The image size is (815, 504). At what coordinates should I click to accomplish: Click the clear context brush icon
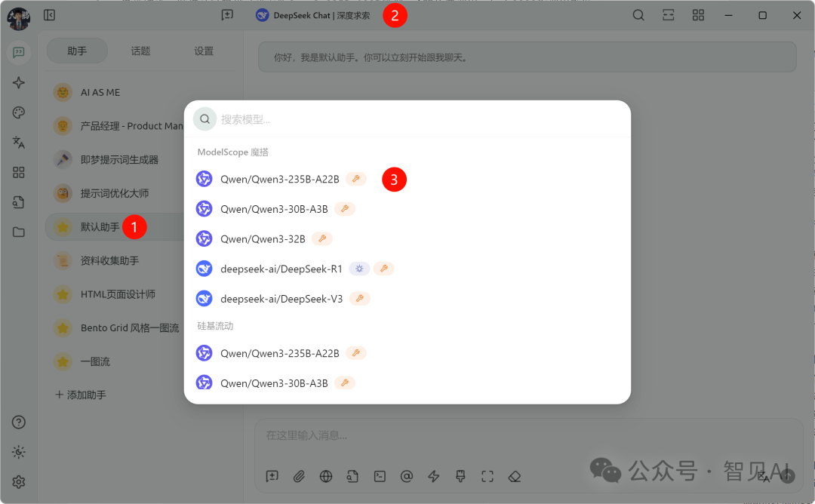pos(460,476)
